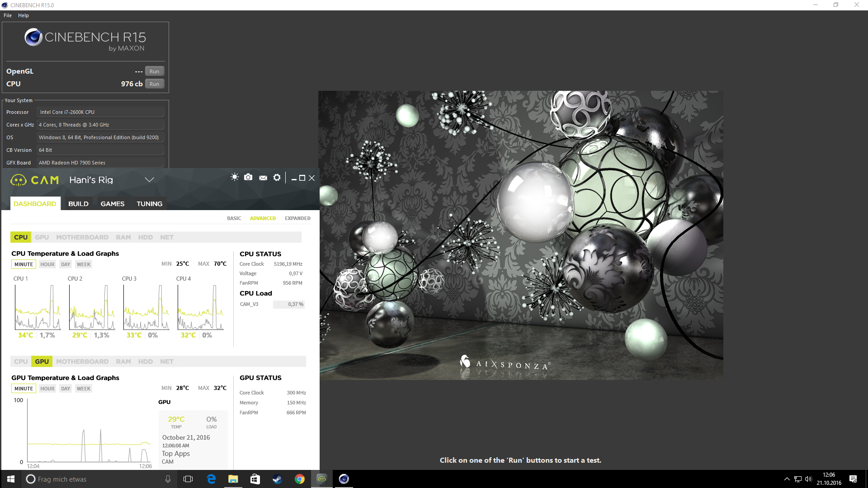The height and width of the screenshot is (488, 868).
Task: Run the OpenGL benchmark
Action: (154, 71)
